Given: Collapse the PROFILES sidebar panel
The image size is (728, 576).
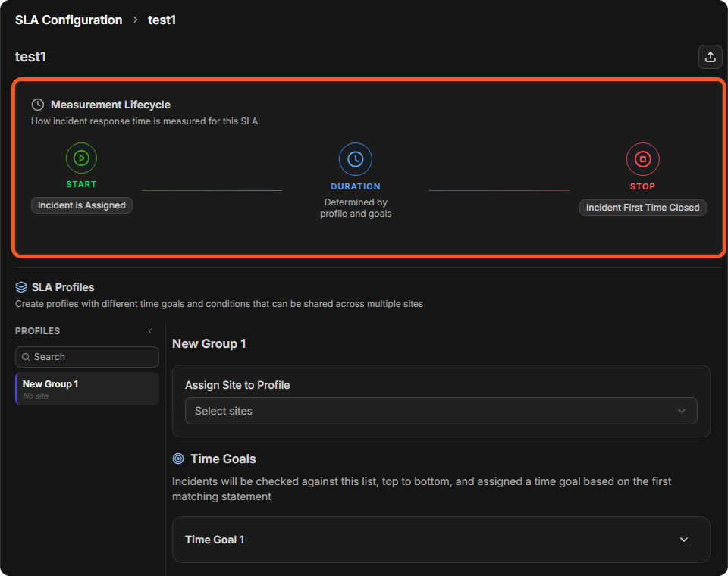Looking at the screenshot, I should (x=150, y=331).
